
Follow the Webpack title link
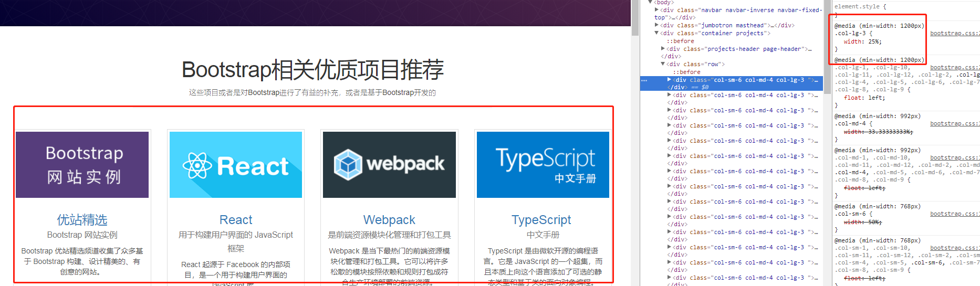tap(389, 220)
